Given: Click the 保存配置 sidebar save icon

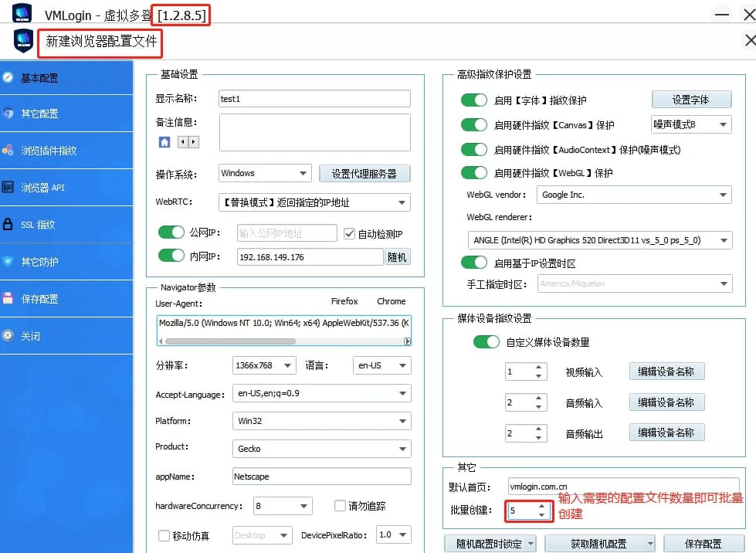Looking at the screenshot, I should click(x=8, y=299).
